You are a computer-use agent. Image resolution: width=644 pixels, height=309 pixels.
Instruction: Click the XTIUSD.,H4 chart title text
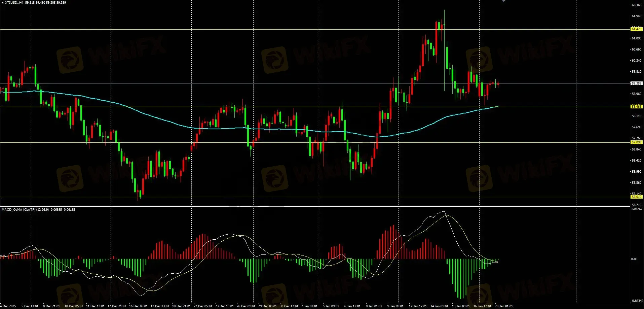14,3
